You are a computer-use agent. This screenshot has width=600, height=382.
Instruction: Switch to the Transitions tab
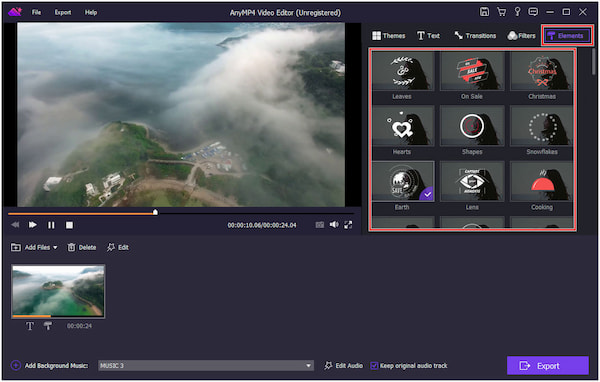point(475,36)
